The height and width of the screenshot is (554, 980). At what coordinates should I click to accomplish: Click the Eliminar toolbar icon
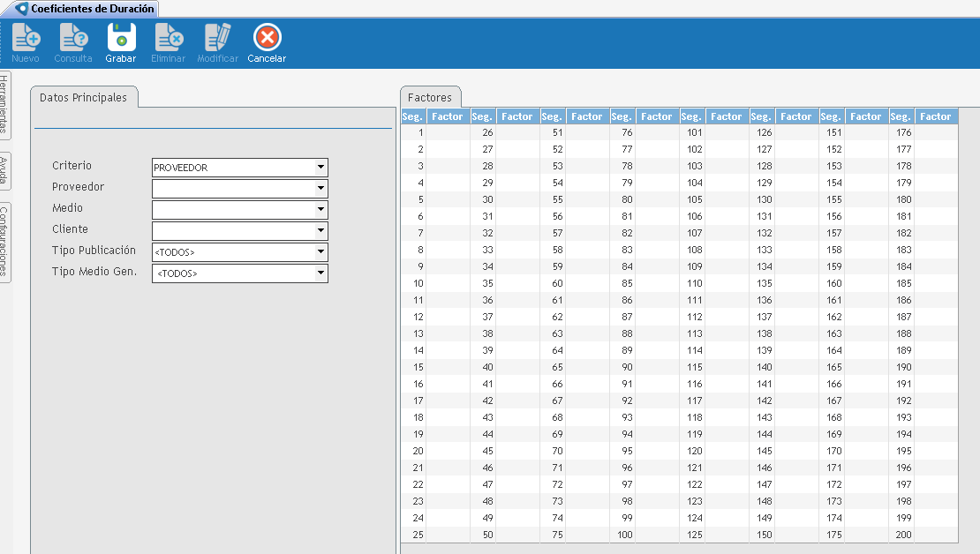pyautogui.click(x=168, y=38)
